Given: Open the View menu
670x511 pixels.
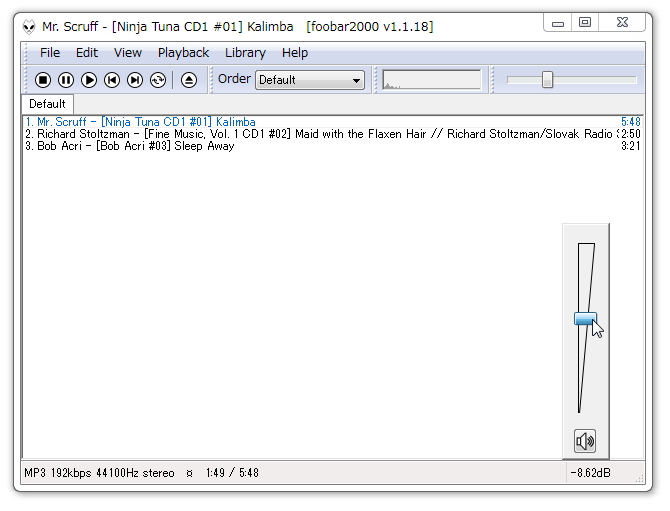Looking at the screenshot, I should pyautogui.click(x=128, y=53).
